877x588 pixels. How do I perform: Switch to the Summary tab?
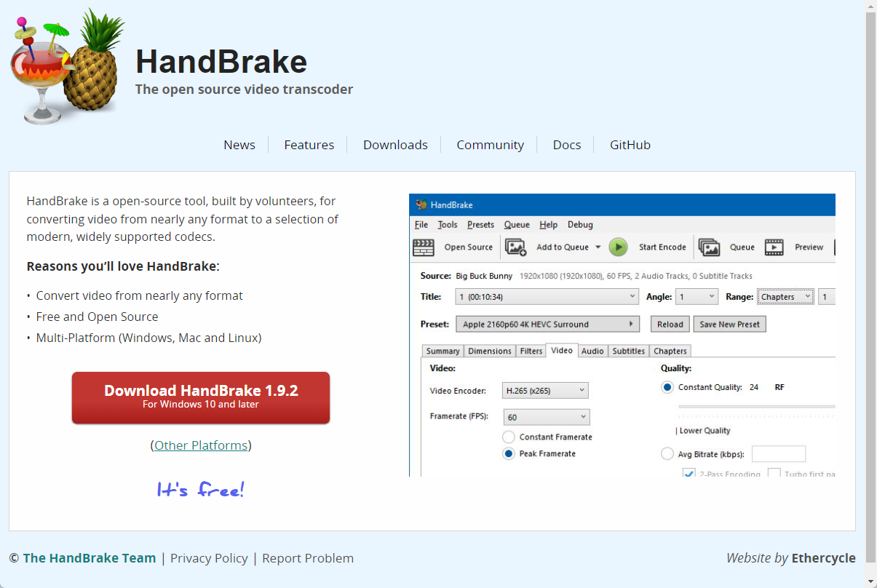coord(443,351)
